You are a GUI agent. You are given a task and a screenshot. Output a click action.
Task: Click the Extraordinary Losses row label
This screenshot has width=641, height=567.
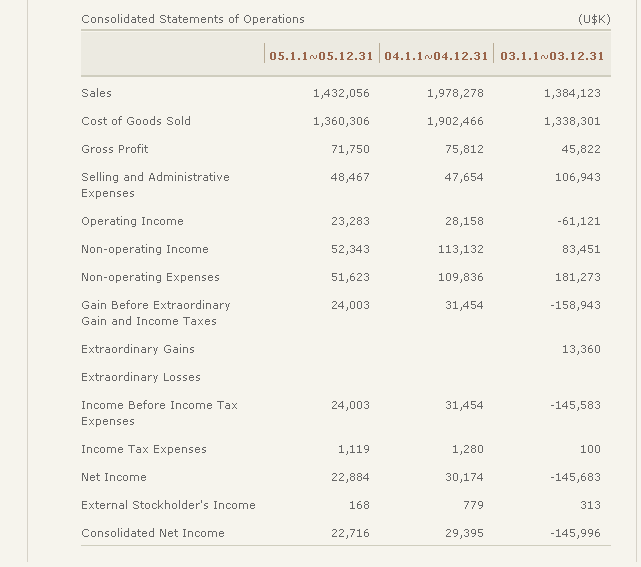pos(141,377)
